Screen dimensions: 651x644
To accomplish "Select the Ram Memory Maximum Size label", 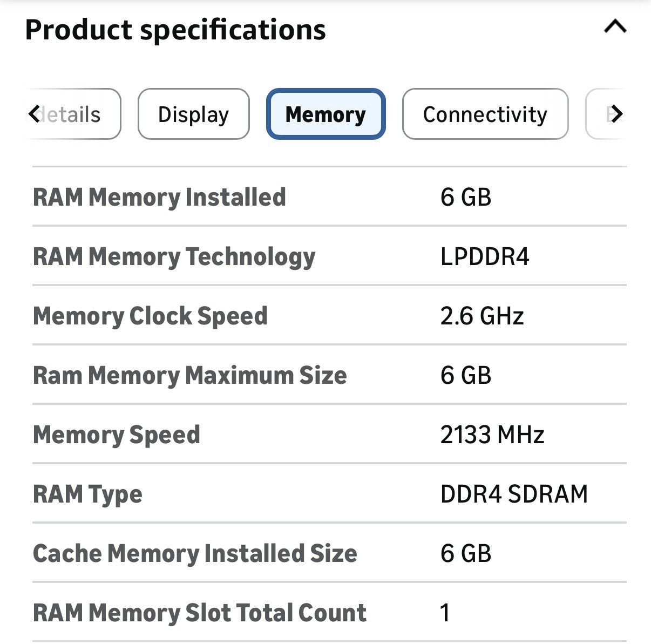I will pyautogui.click(x=189, y=376).
